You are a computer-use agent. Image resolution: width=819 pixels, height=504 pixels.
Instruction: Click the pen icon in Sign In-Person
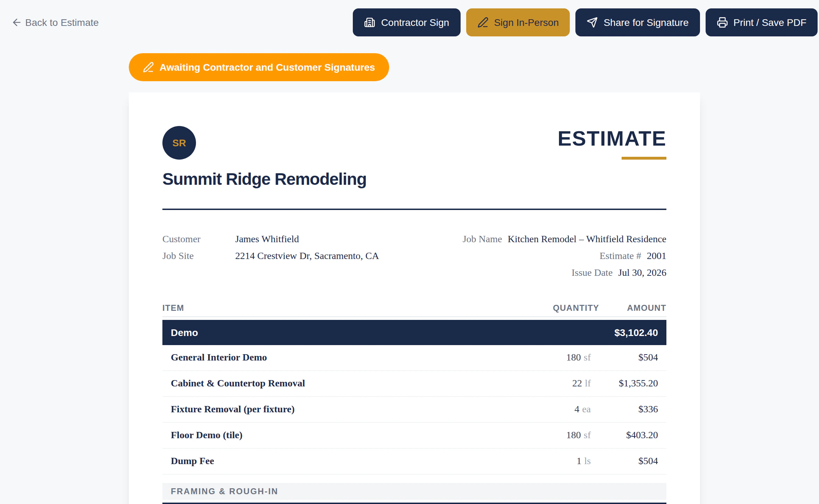(483, 22)
